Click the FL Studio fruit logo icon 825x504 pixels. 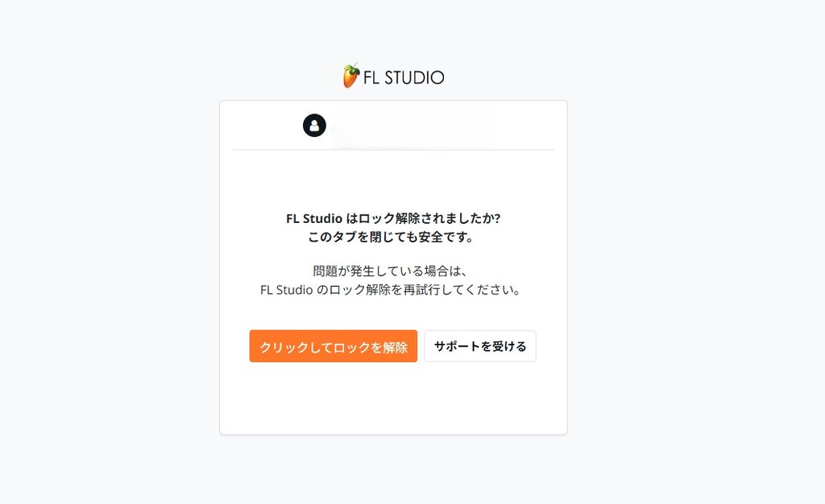pyautogui.click(x=351, y=76)
